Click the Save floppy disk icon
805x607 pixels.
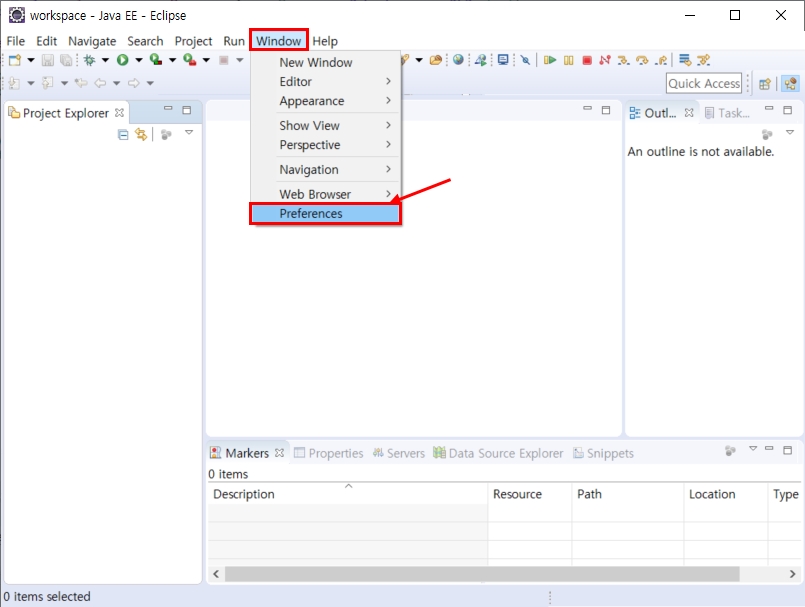pyautogui.click(x=48, y=60)
